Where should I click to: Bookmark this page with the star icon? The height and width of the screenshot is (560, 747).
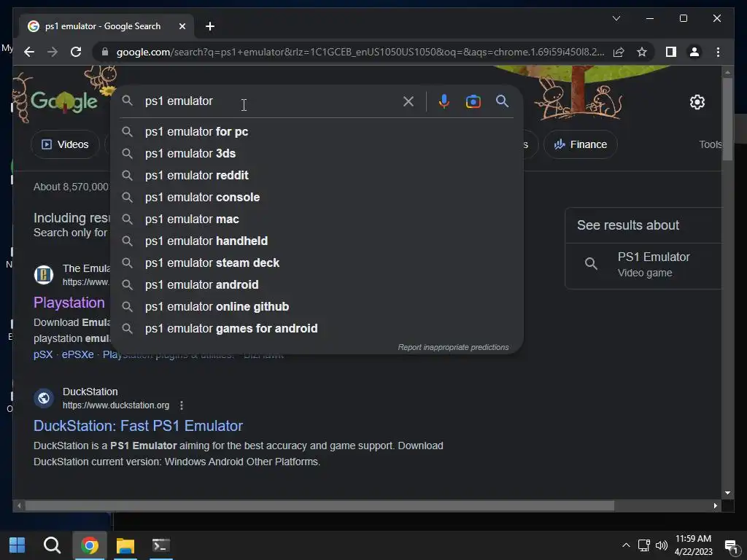[642, 52]
